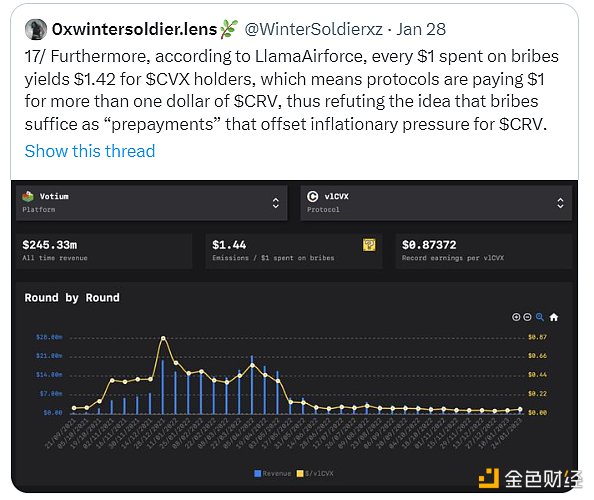Click the chart zoom-out minus icon
Image resolution: width=594 pixels, height=500 pixels.
[527, 317]
